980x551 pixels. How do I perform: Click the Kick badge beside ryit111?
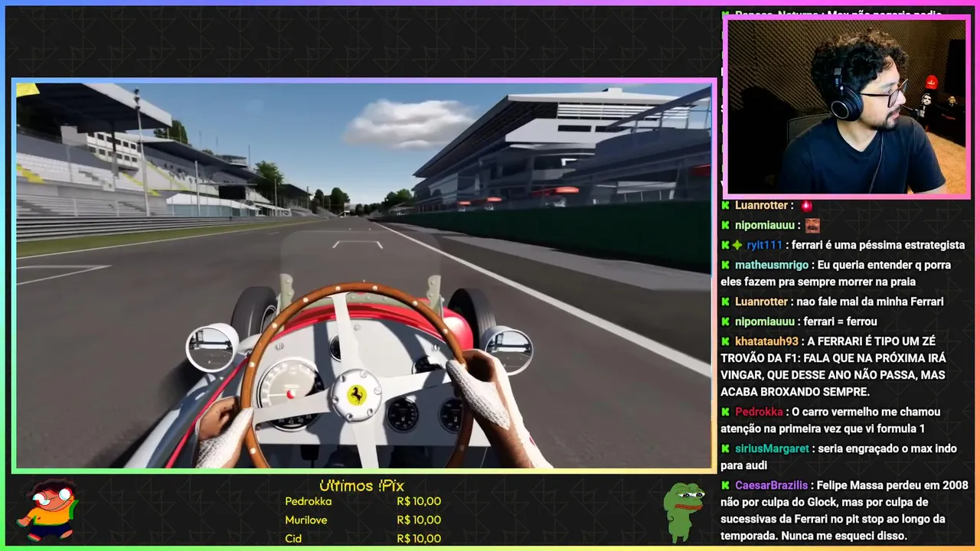[725, 245]
